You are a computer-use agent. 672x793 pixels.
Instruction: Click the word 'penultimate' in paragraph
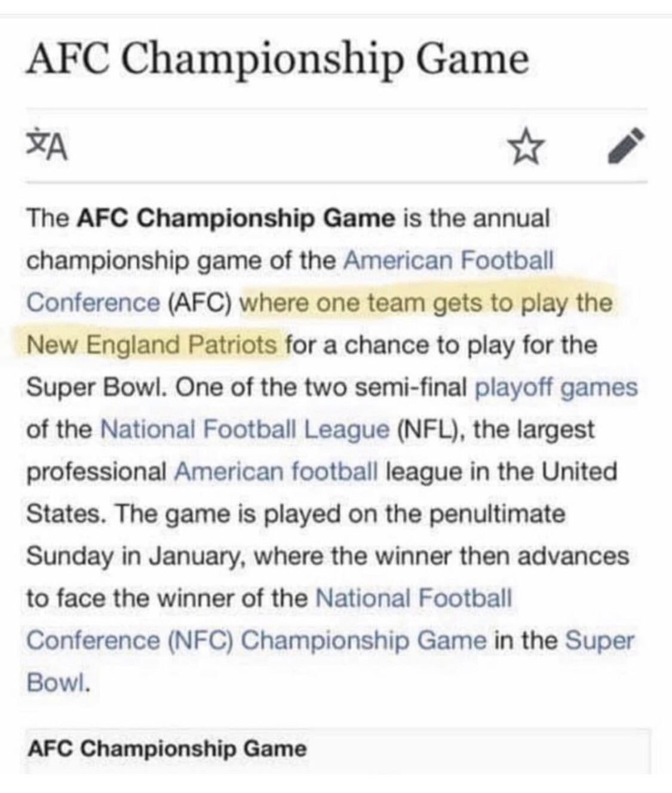[x=498, y=514]
